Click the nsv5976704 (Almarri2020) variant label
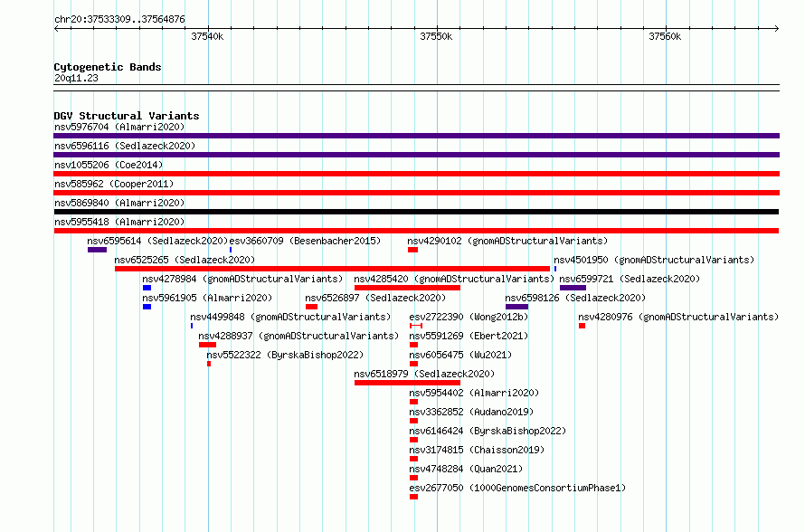 tap(119, 127)
